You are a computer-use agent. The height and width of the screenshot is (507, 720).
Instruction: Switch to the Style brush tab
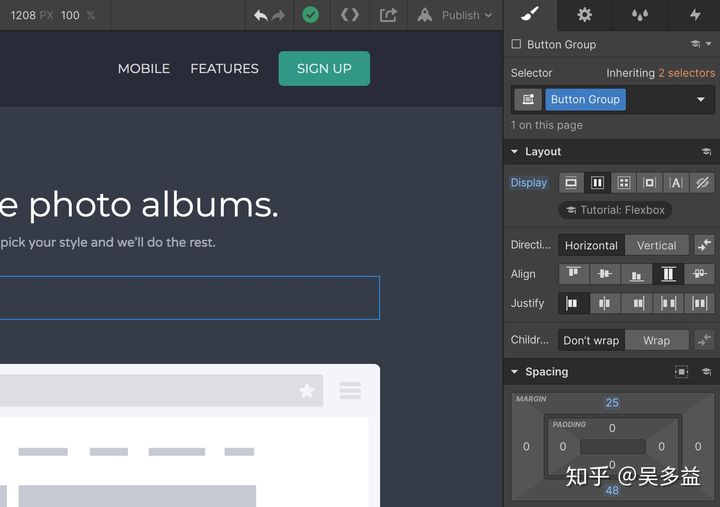click(x=530, y=15)
